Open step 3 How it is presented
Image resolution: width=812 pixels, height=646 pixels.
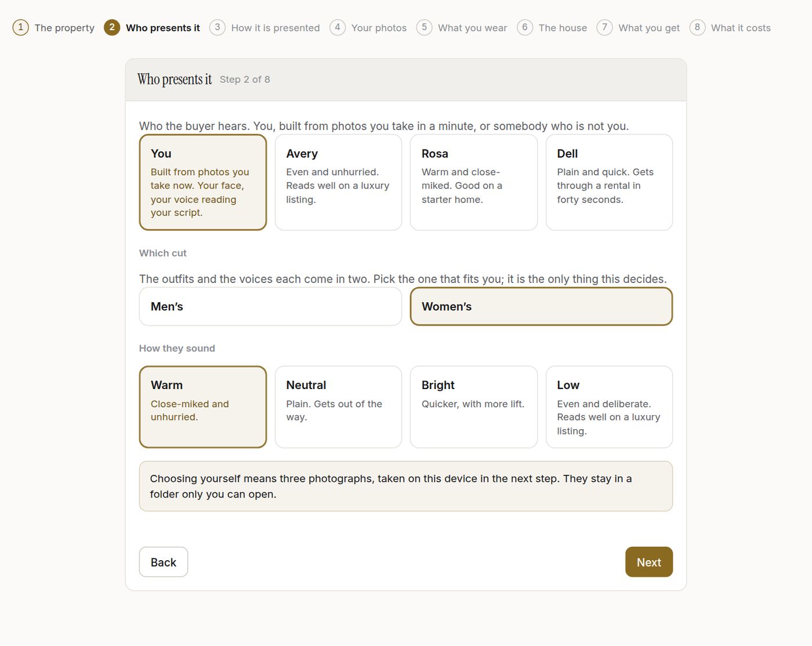264,28
